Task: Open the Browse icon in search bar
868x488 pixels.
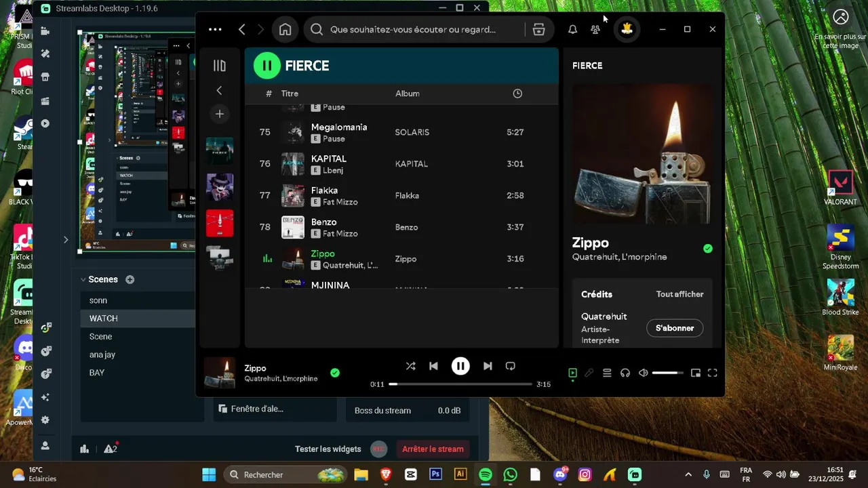Action: coord(539,29)
